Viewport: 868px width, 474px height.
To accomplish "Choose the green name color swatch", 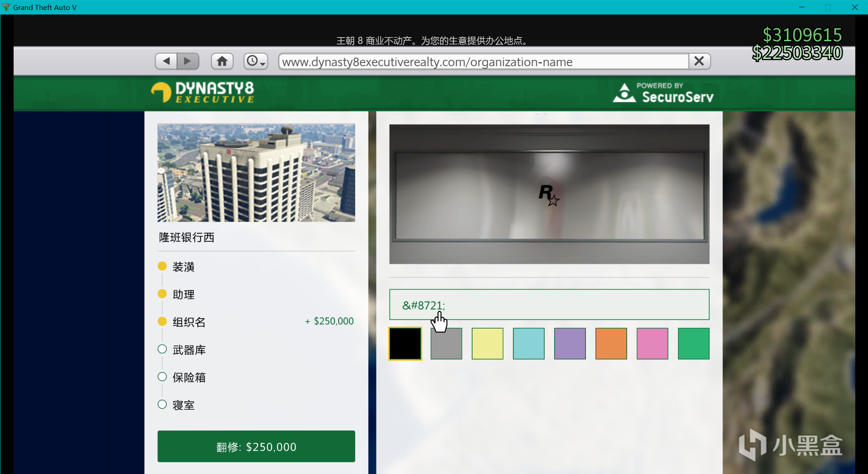I will [694, 343].
